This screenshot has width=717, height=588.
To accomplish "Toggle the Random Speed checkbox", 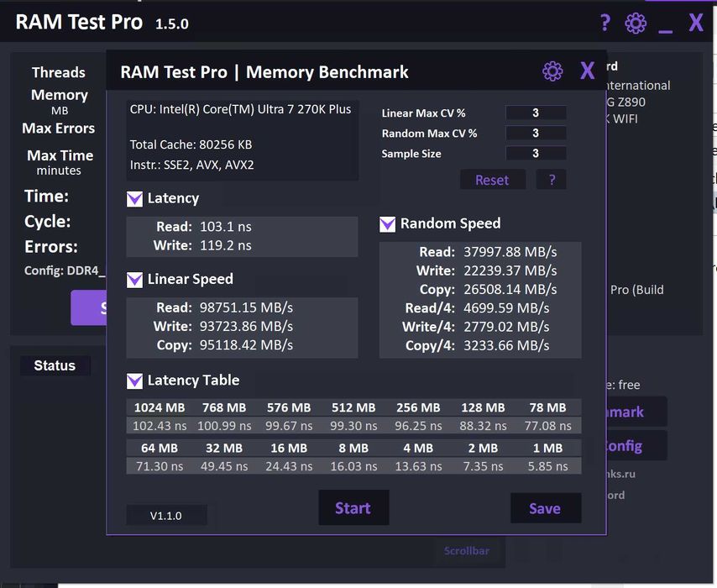I will 387,224.
